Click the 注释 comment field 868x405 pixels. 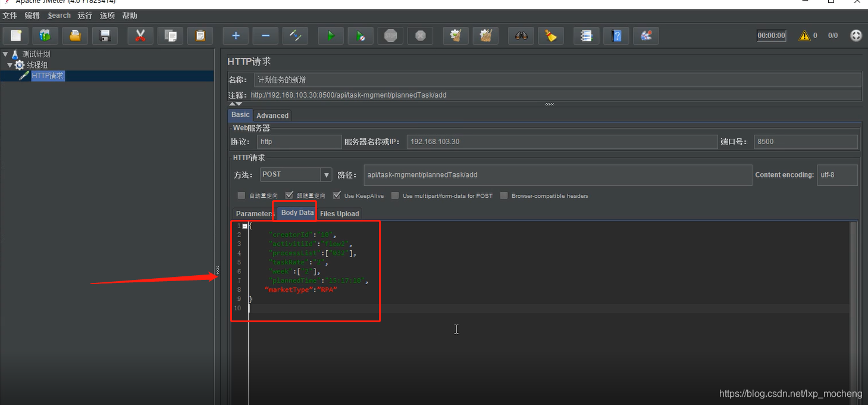click(555, 95)
